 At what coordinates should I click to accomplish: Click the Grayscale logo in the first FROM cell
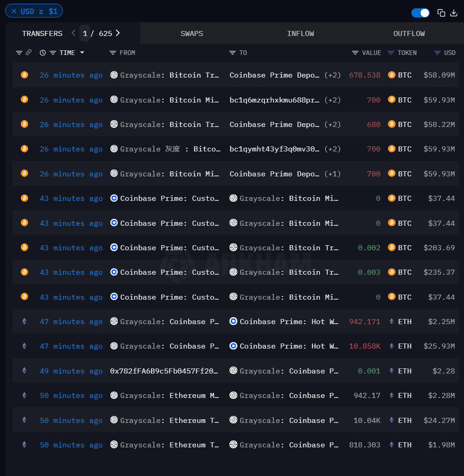point(114,74)
